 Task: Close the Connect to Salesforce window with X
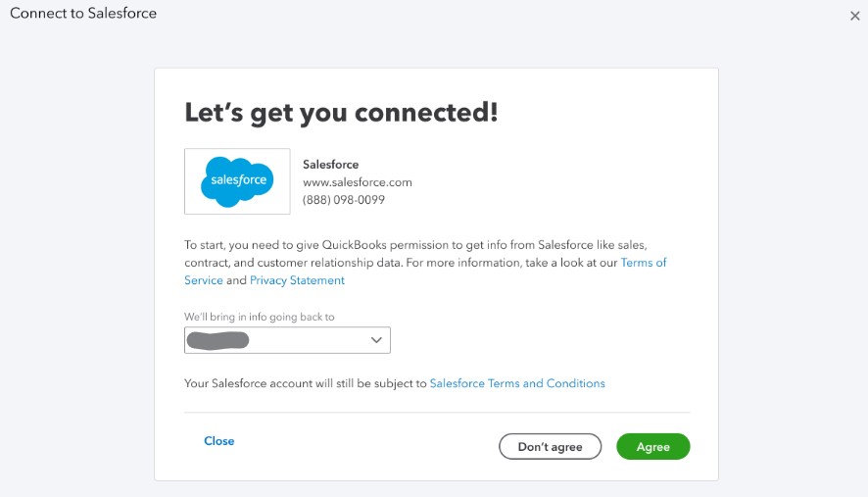(x=854, y=16)
